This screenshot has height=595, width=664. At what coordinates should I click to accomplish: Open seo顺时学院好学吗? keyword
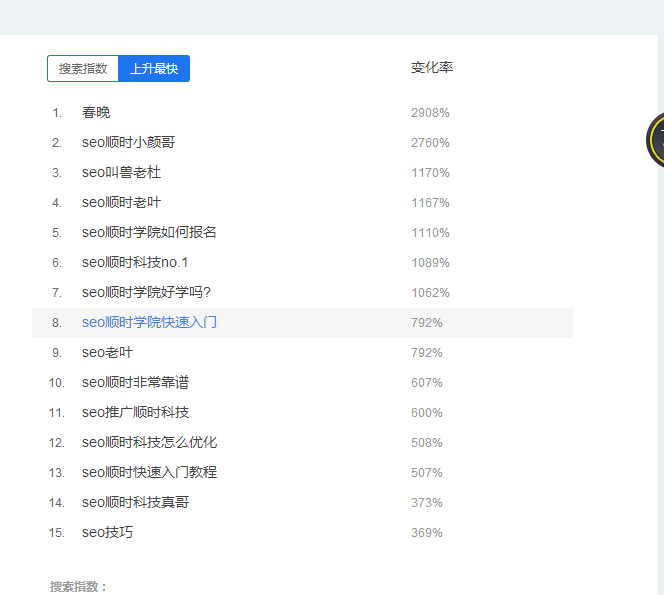pos(146,293)
